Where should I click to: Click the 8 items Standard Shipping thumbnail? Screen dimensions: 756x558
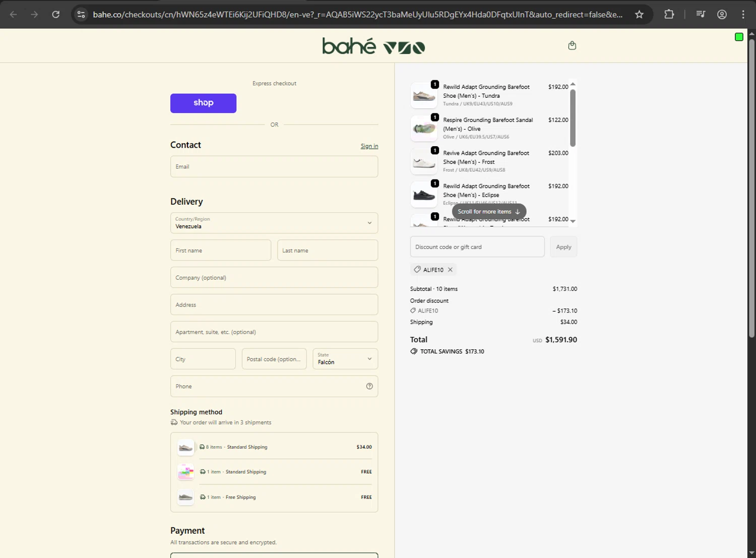coord(186,447)
